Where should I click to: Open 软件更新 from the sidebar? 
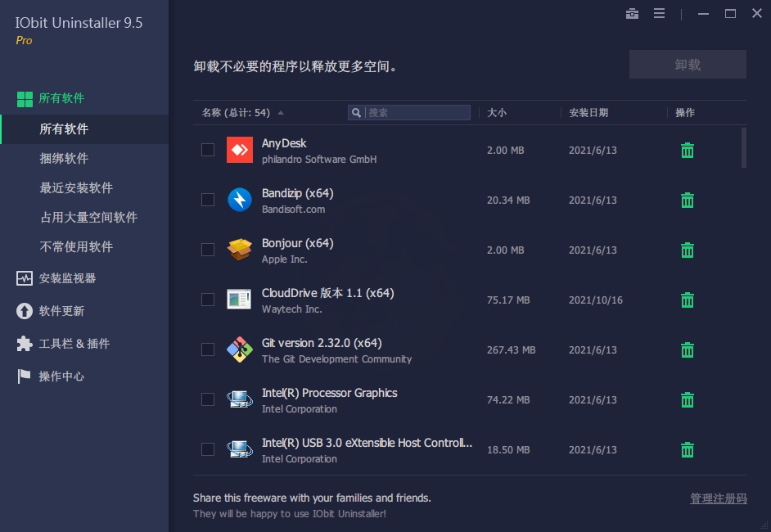click(61, 311)
